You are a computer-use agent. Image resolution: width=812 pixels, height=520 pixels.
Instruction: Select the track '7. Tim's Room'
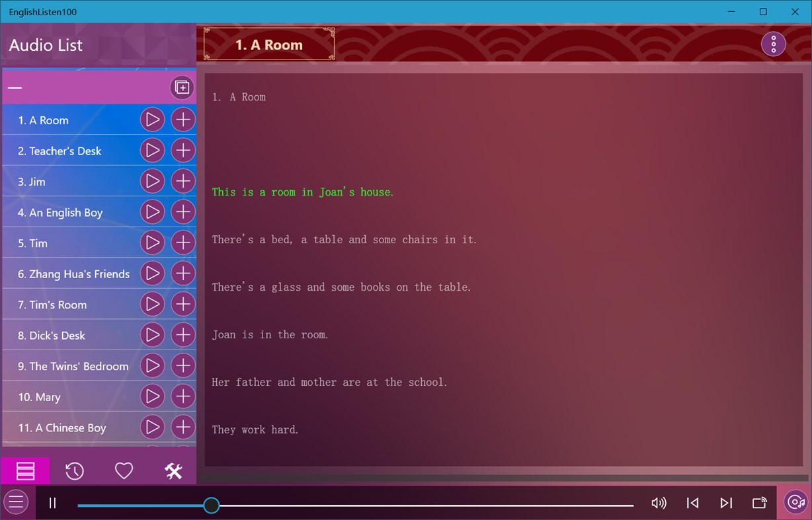73,305
